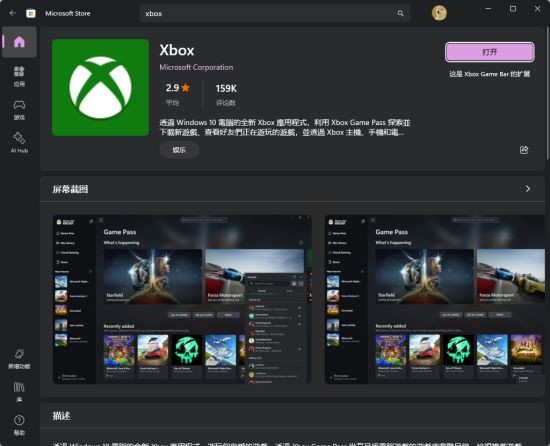Viewport: 550px width, 446px height.
Task: Open the second Game Pass screenshot thumbnail
Action: tap(435, 299)
